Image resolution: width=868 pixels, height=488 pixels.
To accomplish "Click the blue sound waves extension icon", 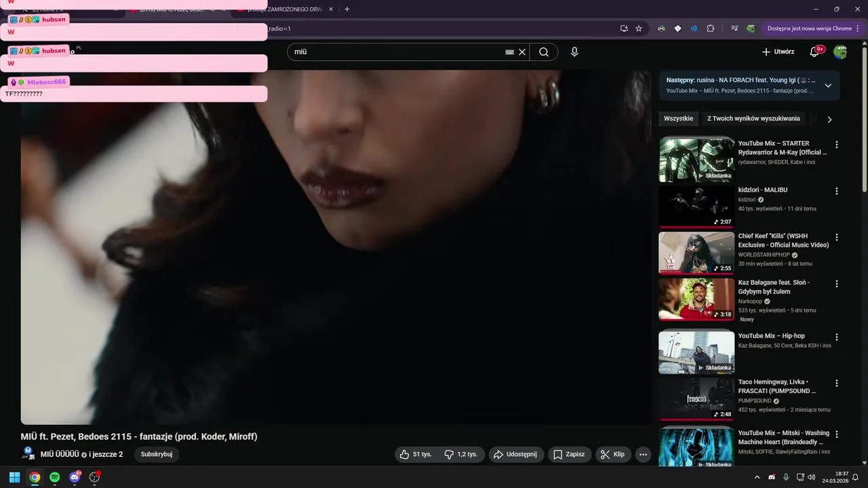I will coord(694,28).
